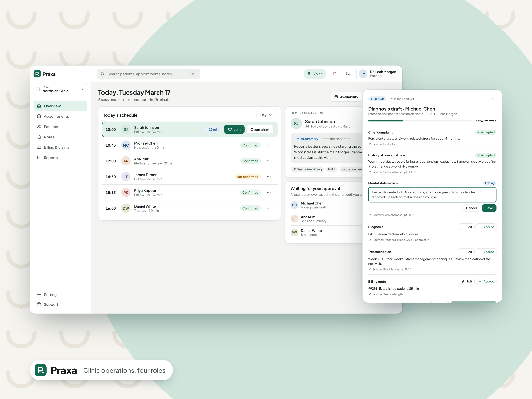Viewport: 532px width, 399px height.
Task: Open Appointments in sidebar
Action: click(x=60, y=116)
